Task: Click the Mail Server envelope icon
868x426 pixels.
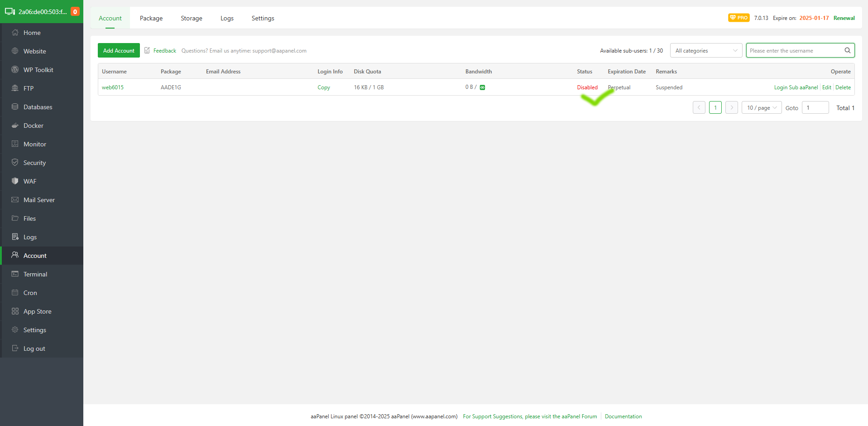Action: pyautogui.click(x=15, y=200)
